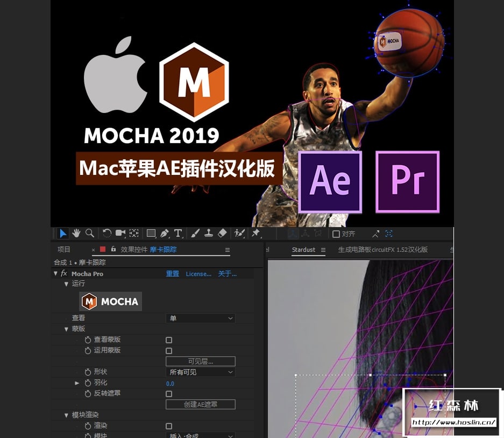Click the view axis mode icon

(318, 234)
